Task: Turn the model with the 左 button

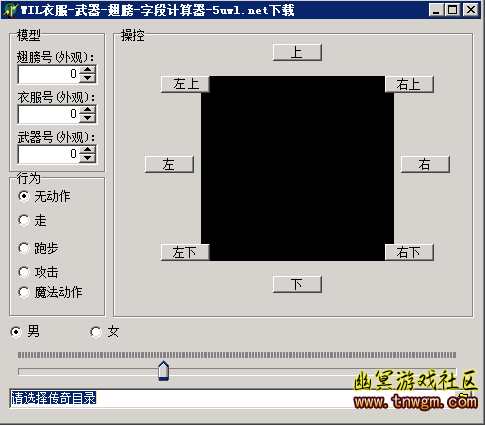Action: click(x=169, y=164)
